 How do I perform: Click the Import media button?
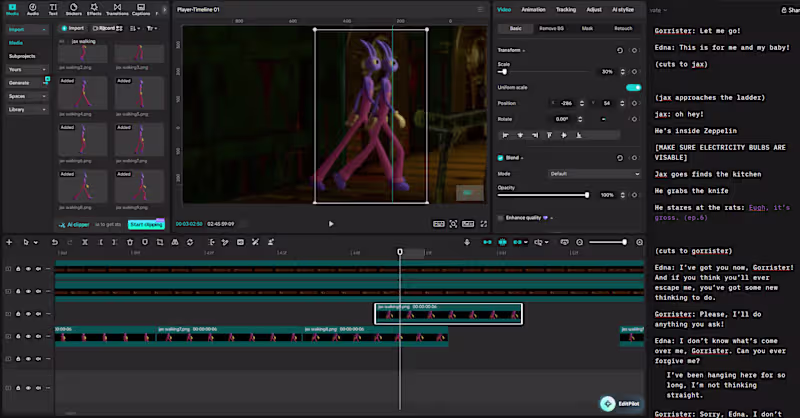tap(73, 29)
